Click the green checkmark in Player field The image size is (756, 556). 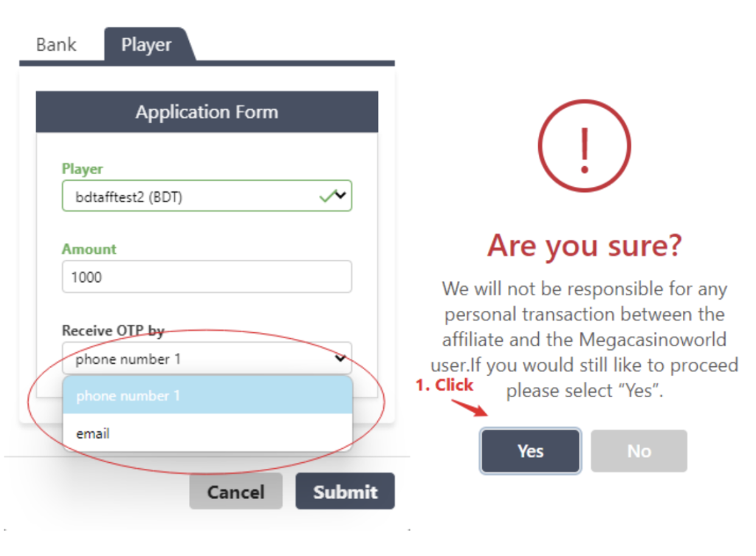point(326,196)
